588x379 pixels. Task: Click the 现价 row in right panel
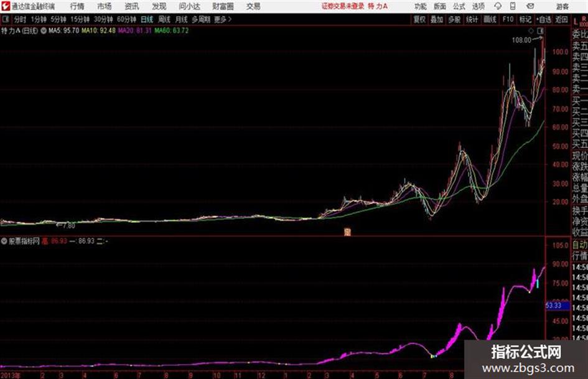(580, 156)
